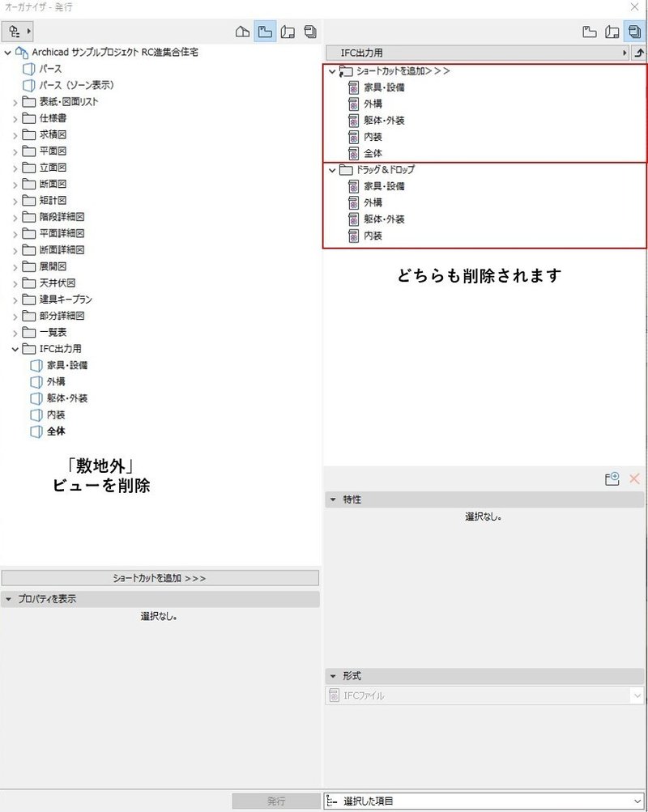This screenshot has height=812, width=648.
Task: Select 家具・設備 under ショートカットを追加>>> folder
Action: tap(384, 87)
